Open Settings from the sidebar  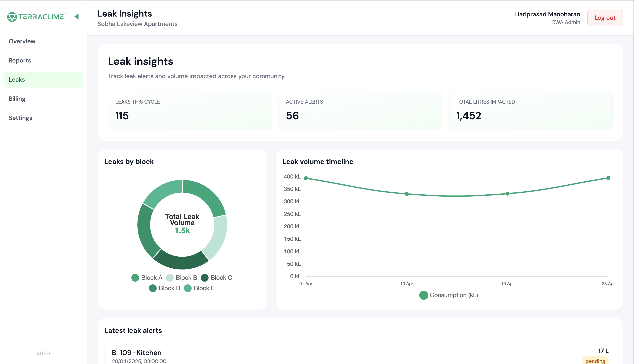pos(43,118)
